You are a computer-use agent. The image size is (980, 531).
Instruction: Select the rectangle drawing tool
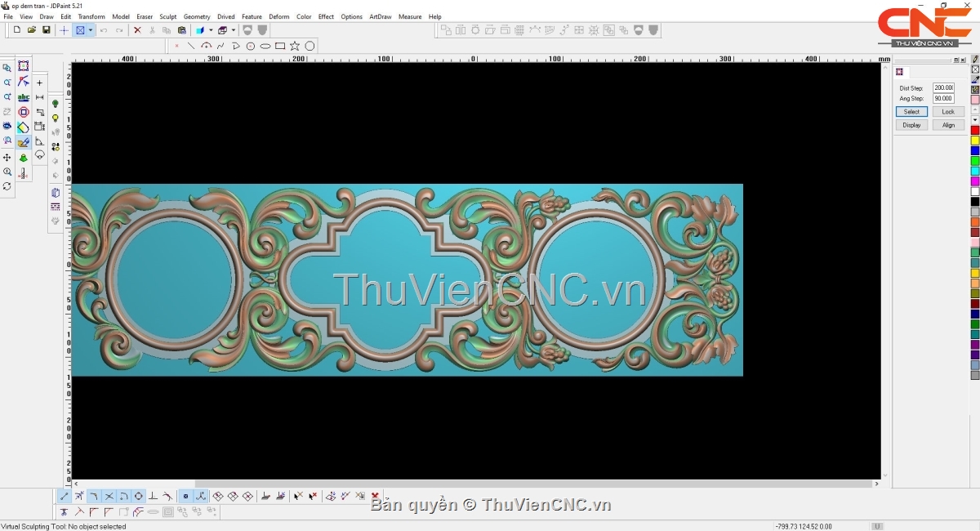pyautogui.click(x=280, y=47)
